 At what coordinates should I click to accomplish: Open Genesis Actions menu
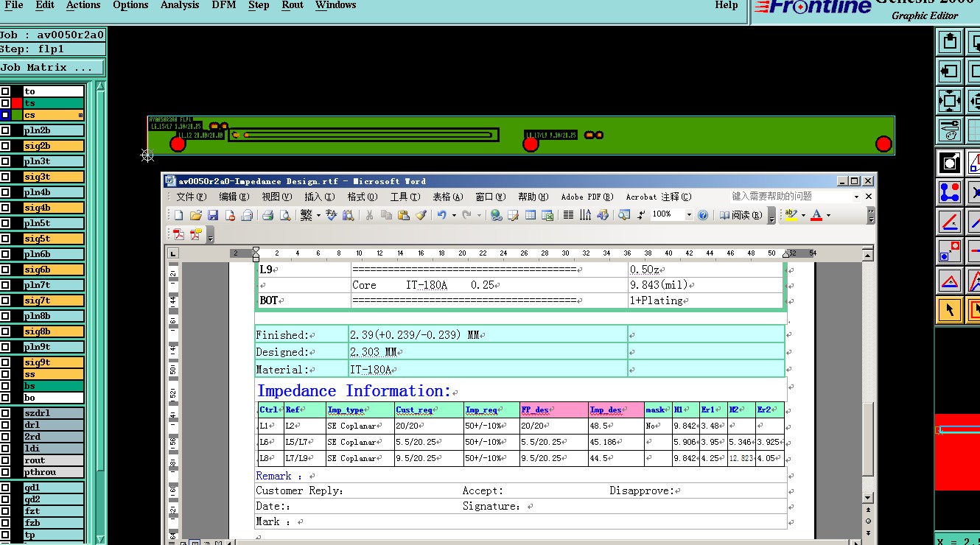point(83,5)
